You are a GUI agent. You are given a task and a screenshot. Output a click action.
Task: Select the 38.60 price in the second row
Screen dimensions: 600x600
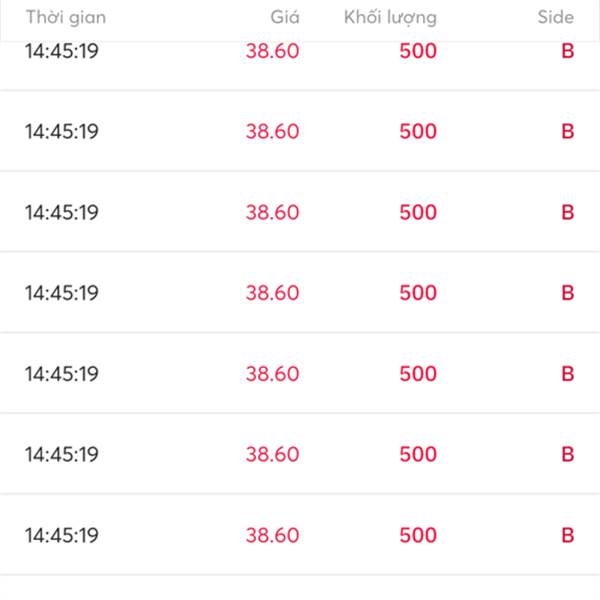[272, 131]
